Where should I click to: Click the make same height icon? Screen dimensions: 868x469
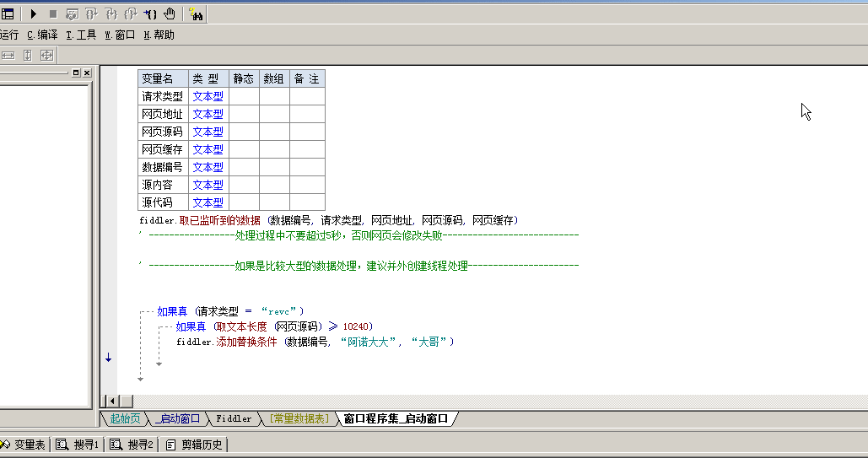click(x=27, y=56)
